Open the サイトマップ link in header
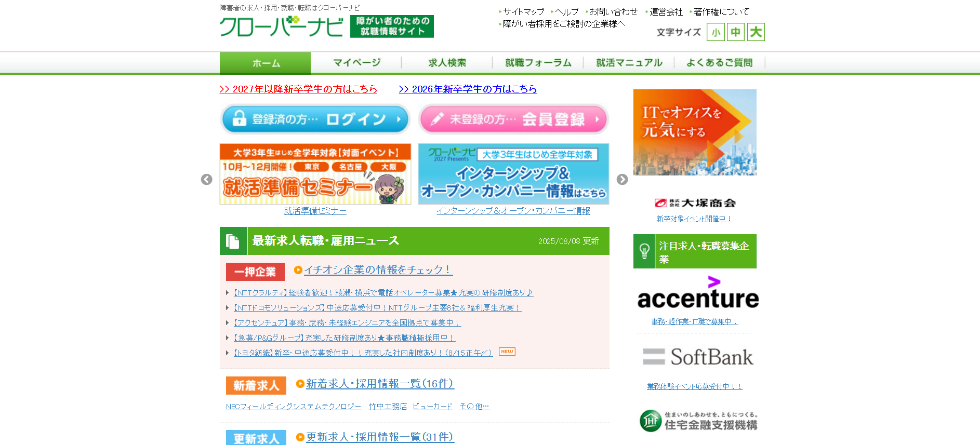 point(523,11)
